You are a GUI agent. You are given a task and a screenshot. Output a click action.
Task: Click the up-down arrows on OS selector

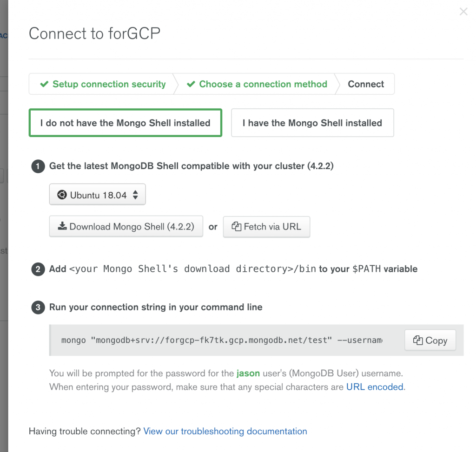[135, 195]
